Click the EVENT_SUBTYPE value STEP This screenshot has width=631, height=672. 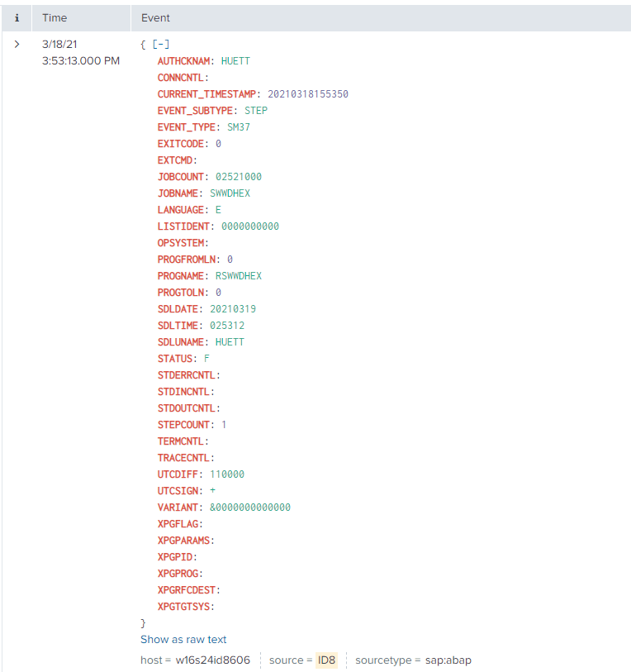coord(256,111)
